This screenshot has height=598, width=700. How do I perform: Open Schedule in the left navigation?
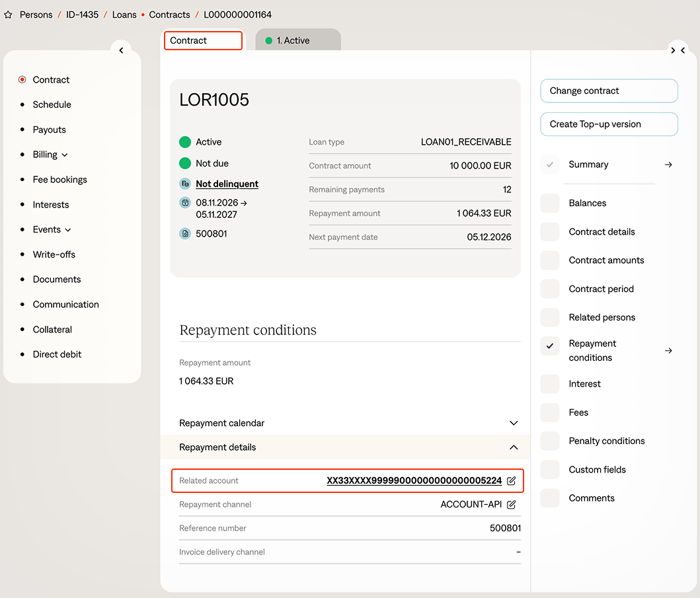click(x=52, y=104)
